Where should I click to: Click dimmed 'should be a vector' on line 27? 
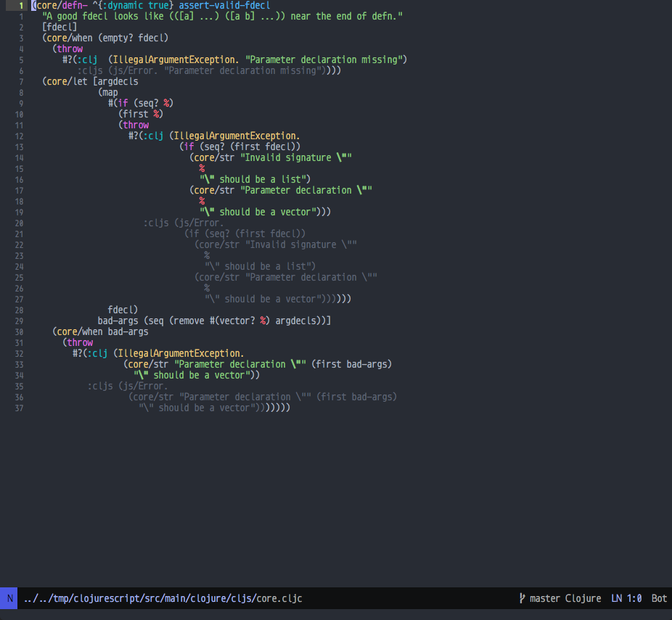tap(271, 299)
